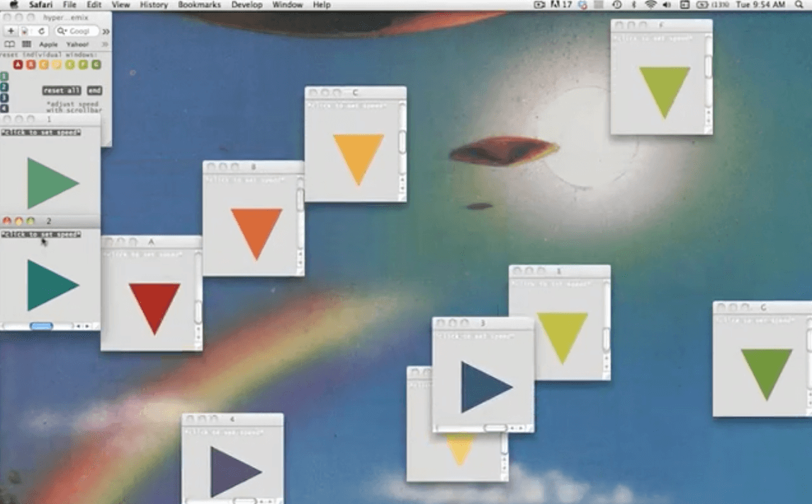
Task: Click the 'reset all' button
Action: [62, 91]
